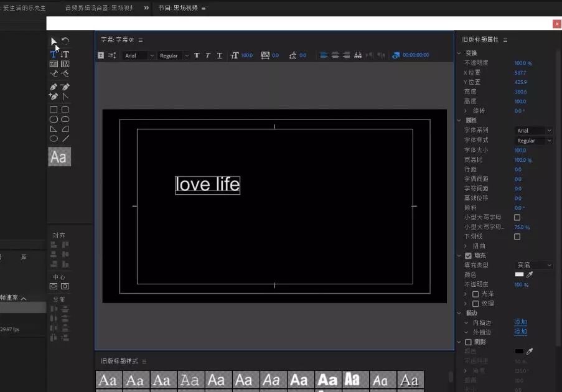Select the Path Type tool
The width and height of the screenshot is (562, 392).
click(x=54, y=74)
